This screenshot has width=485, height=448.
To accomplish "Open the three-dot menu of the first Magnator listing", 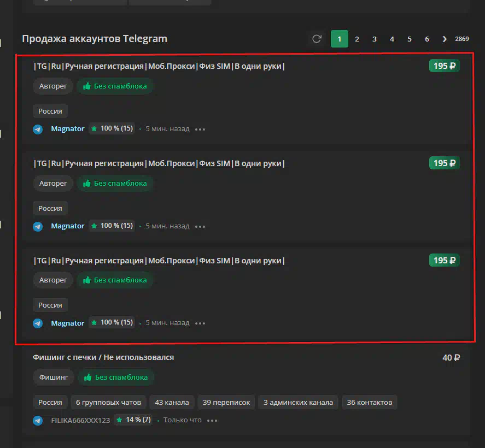I will (x=200, y=129).
